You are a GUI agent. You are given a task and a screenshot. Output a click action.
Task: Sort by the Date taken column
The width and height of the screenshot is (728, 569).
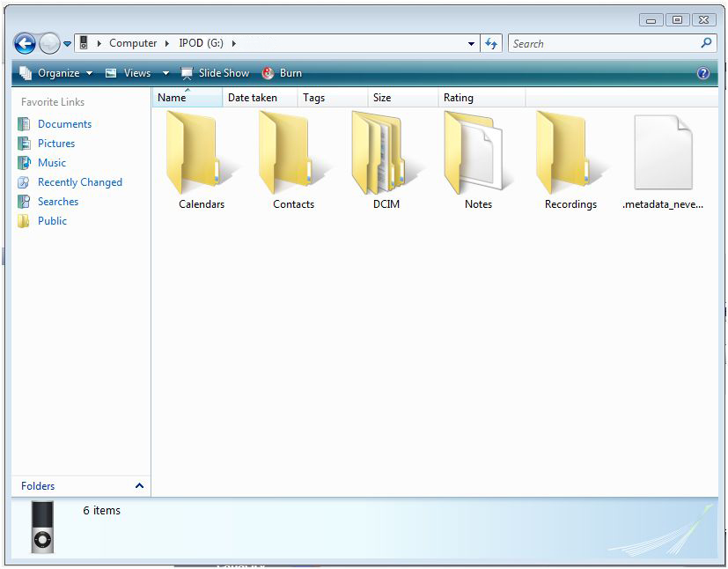point(253,98)
